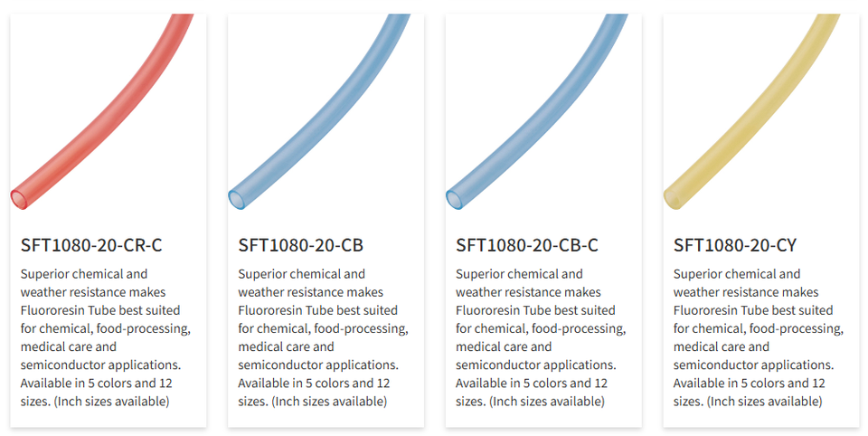The width and height of the screenshot is (868, 436).
Task: Click "(Inch sizes available)" in the SFT1080-20-CY card
Action: [x=765, y=402]
